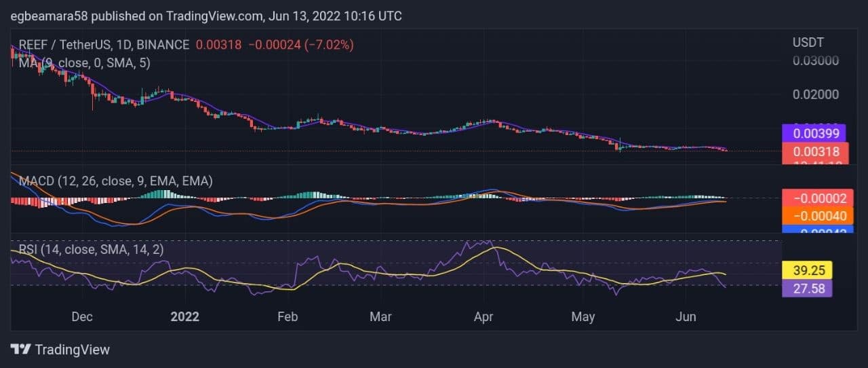Click the purple 27.58 RSI value tag
The image size is (868, 368).
click(806, 289)
